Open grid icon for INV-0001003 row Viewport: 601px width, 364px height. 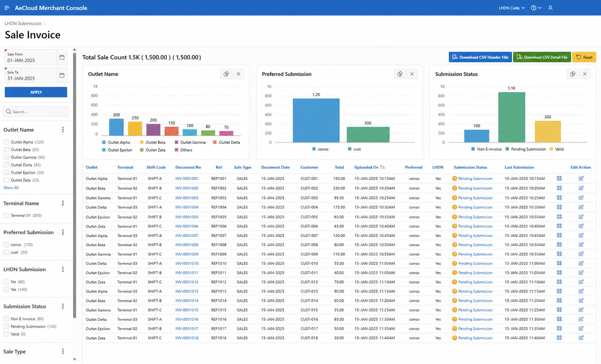(559, 198)
